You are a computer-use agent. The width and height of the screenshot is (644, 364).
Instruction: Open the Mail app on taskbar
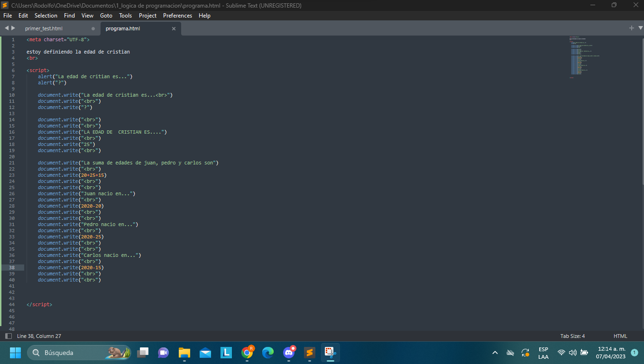point(205,353)
